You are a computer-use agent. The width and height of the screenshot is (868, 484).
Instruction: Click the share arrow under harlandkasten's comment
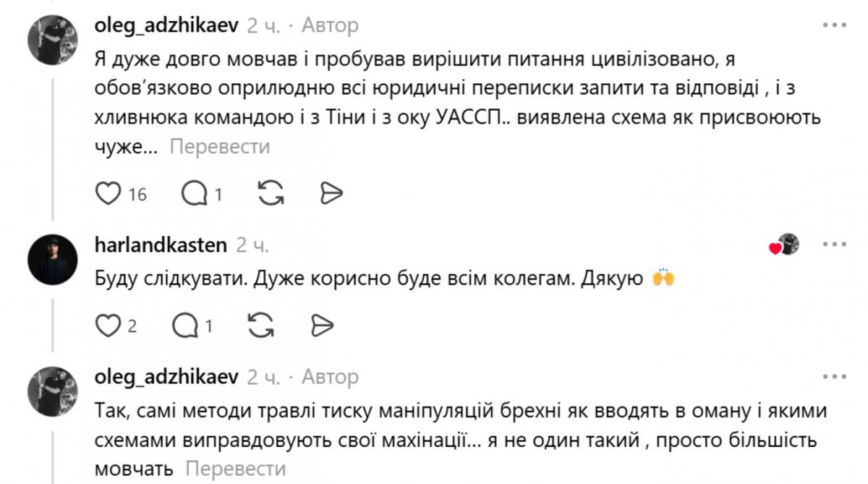coord(320,325)
